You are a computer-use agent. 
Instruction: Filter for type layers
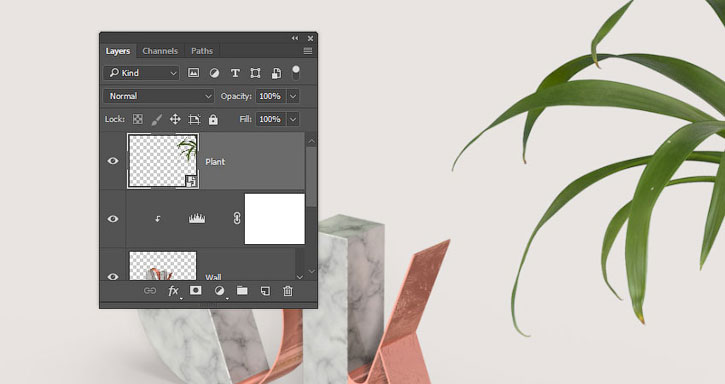click(235, 73)
